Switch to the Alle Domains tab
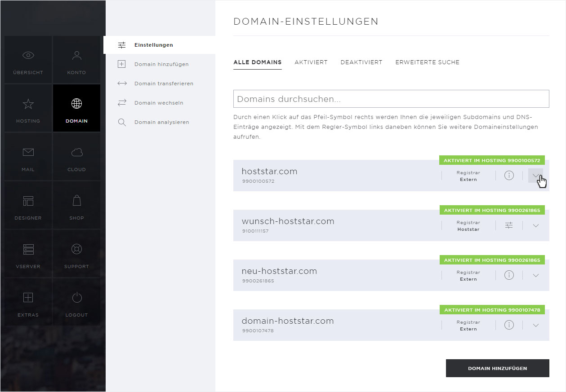The image size is (566, 392). [x=258, y=62]
